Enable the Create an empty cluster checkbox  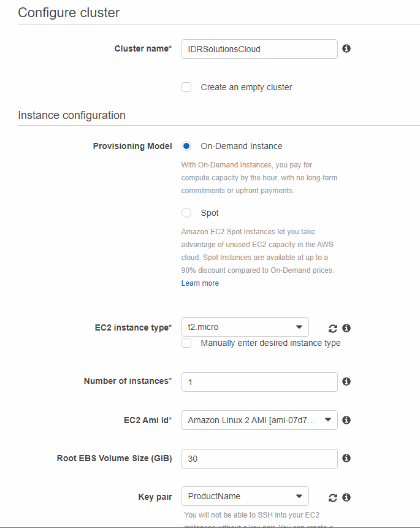(x=186, y=87)
